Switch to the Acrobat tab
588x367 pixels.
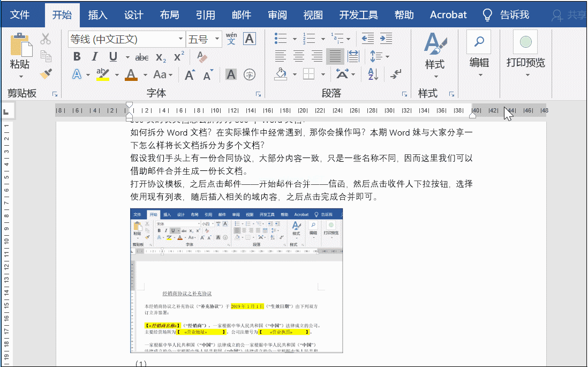click(448, 14)
